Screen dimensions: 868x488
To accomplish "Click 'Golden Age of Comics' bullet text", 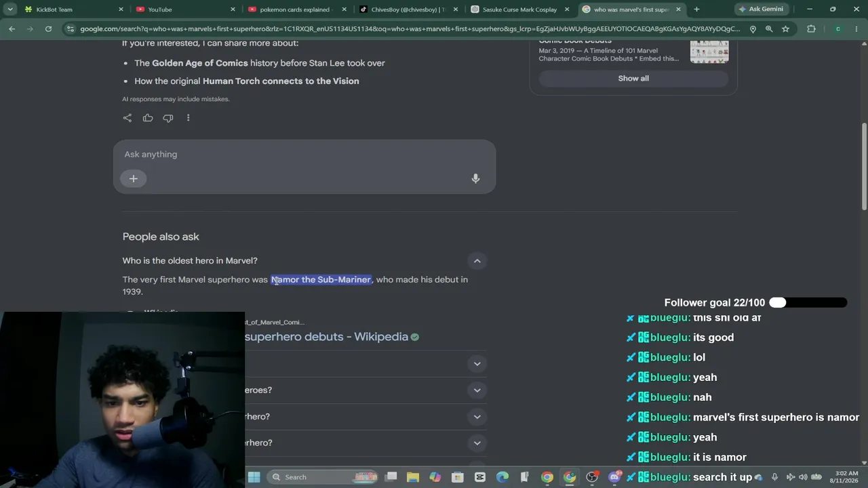I will pos(200,63).
